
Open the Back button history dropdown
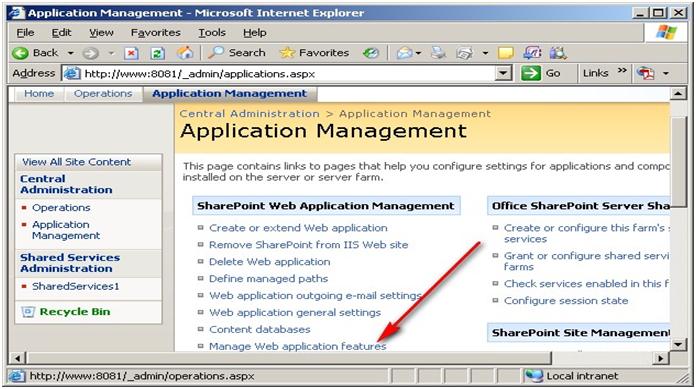(70, 53)
